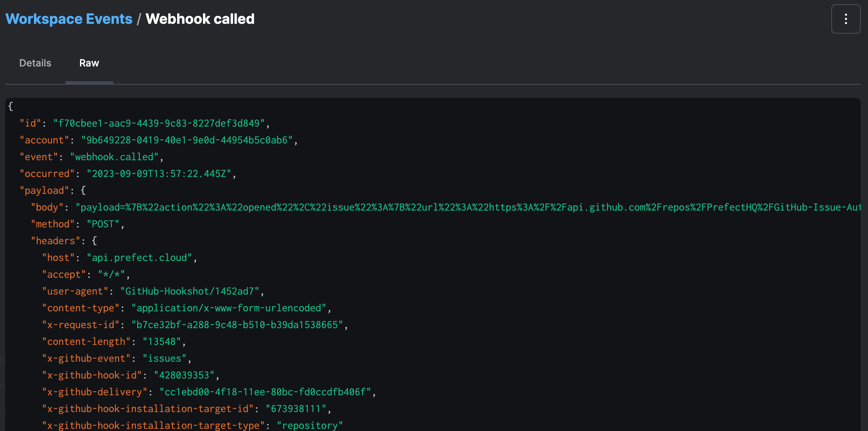Go to Workspace Events breadcrumb link
868x431 pixels.
coord(69,19)
